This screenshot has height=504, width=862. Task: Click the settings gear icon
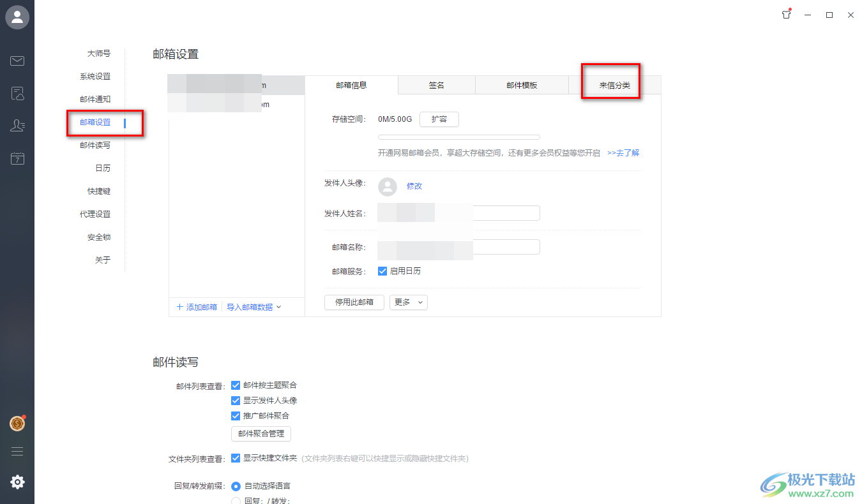(17, 482)
